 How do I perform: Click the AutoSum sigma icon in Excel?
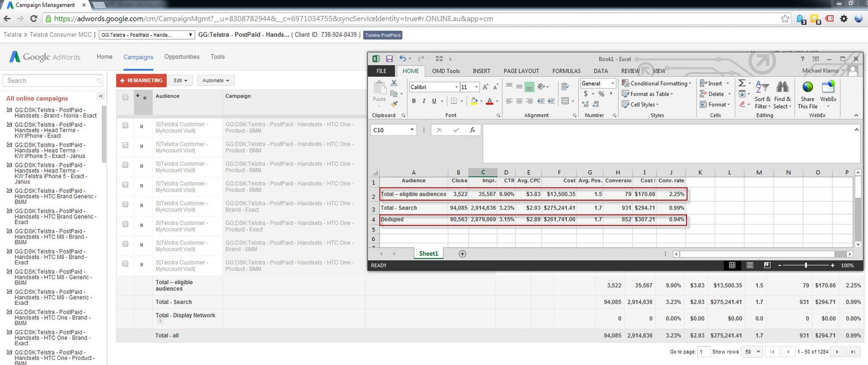pyautogui.click(x=742, y=83)
